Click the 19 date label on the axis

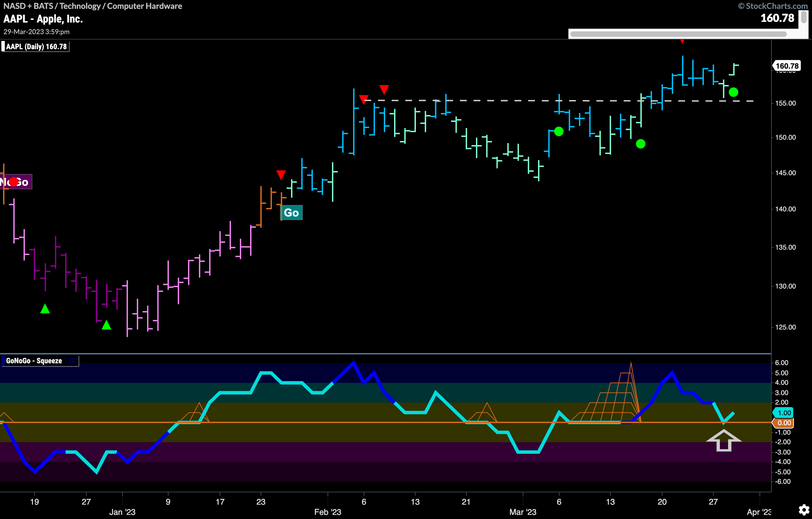(34, 502)
